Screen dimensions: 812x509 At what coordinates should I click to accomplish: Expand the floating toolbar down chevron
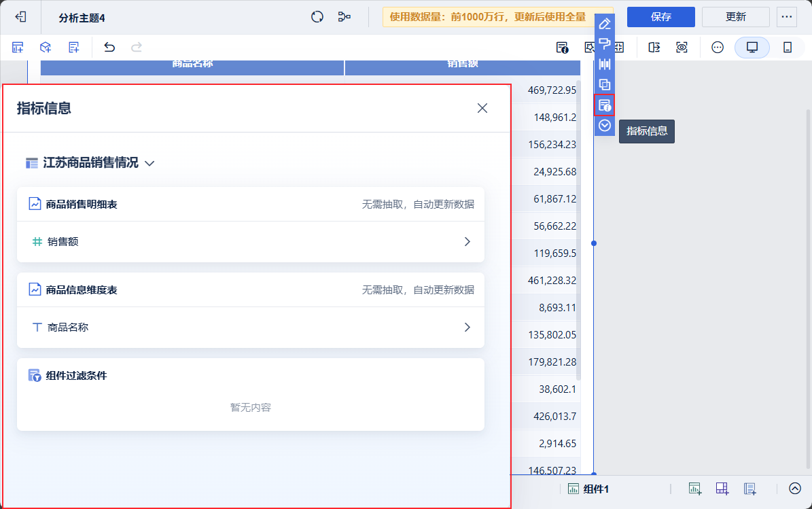604,125
